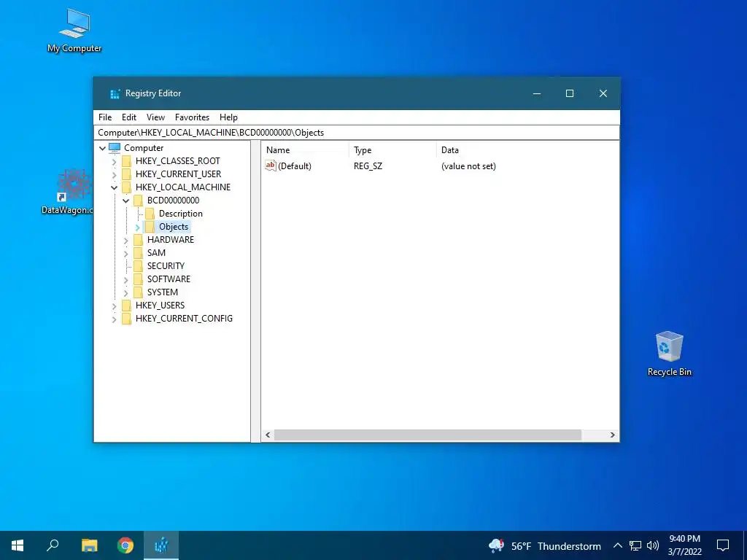Expand HKEY_CURRENT_USER chevron
This screenshot has width=747, height=560.
114,175
